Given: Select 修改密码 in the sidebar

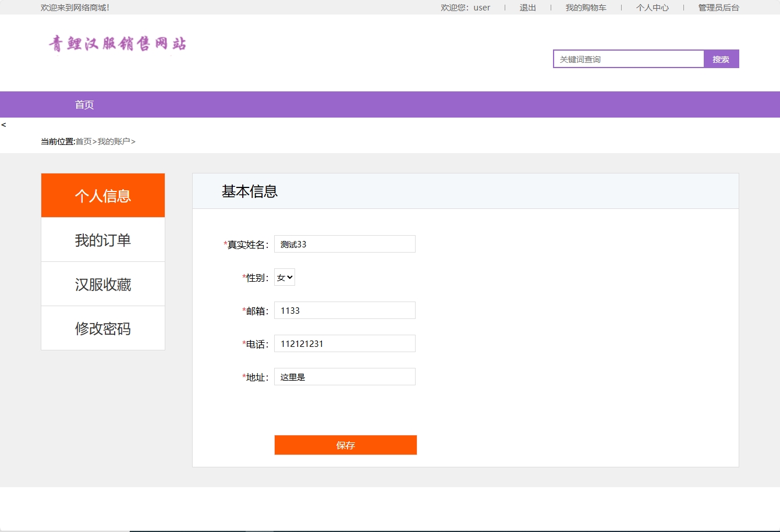Looking at the screenshot, I should (x=102, y=328).
